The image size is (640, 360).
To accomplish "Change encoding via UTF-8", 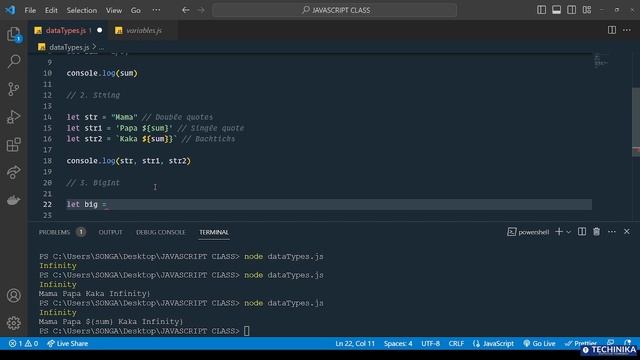I will point(431,343).
